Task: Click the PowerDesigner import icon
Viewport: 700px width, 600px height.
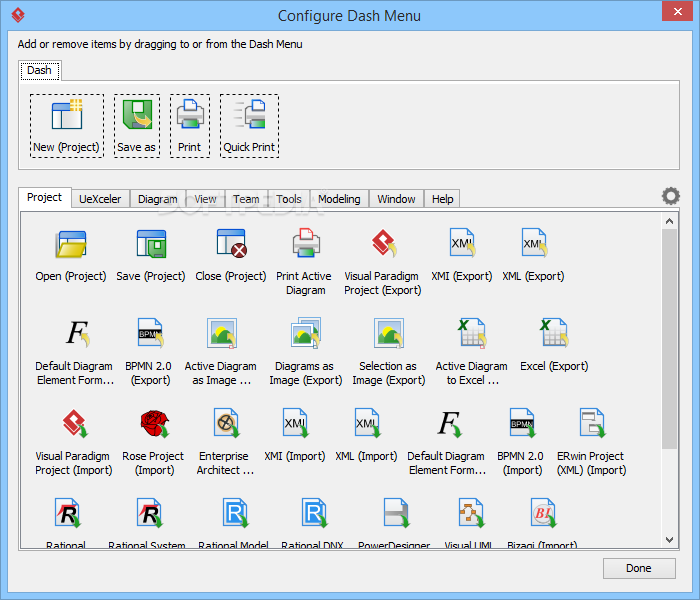Action: pyautogui.click(x=396, y=513)
